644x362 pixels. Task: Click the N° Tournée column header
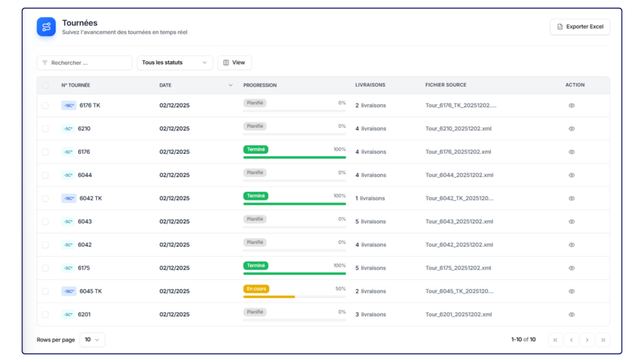pyautogui.click(x=75, y=85)
